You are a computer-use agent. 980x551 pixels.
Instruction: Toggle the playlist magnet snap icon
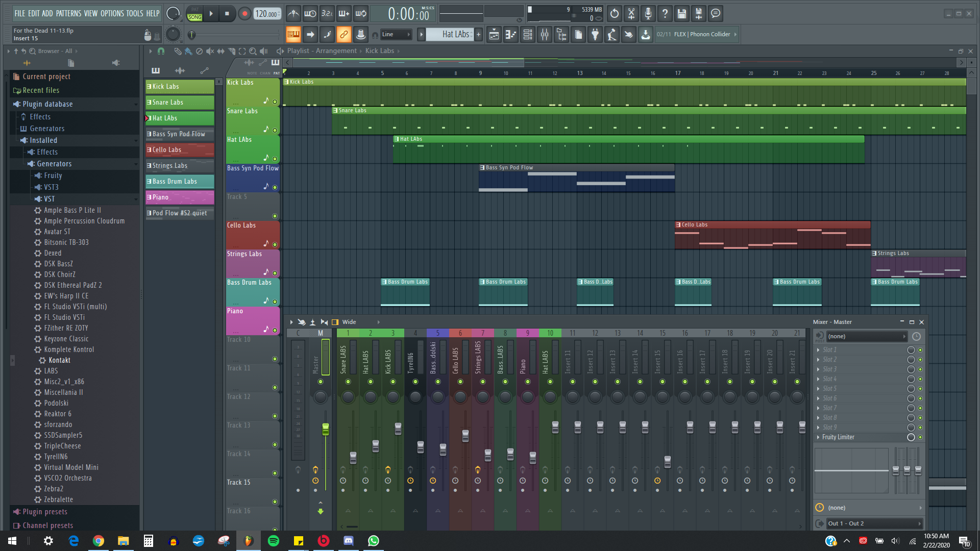pyautogui.click(x=161, y=51)
